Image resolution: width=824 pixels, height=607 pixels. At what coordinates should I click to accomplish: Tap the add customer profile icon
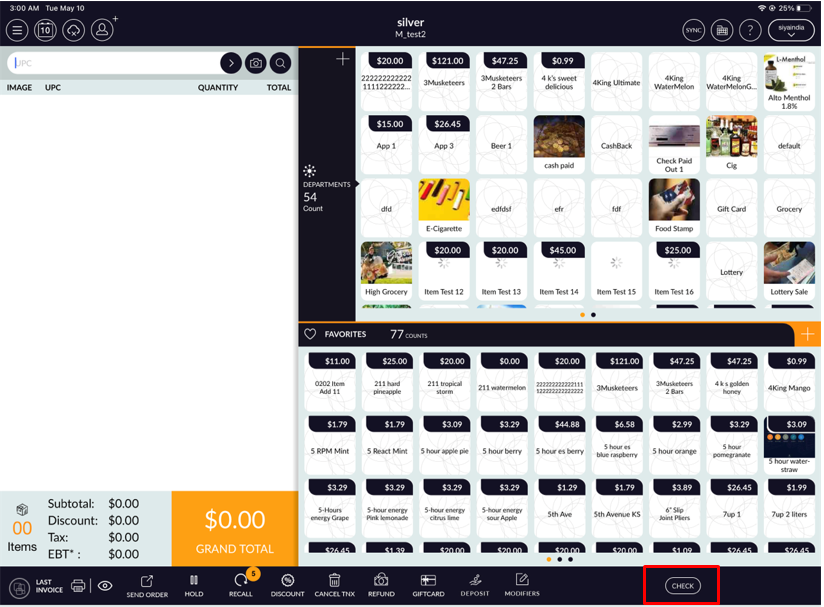[x=102, y=30]
